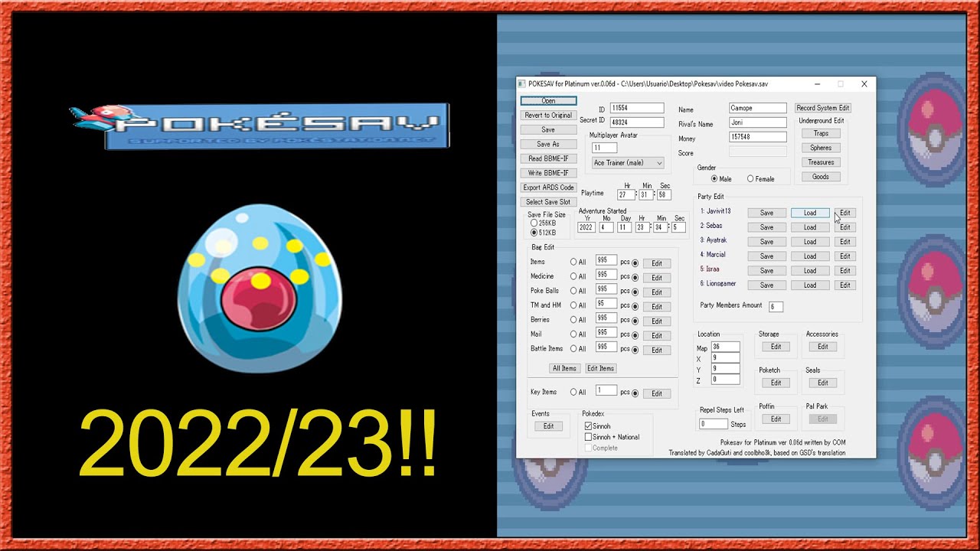The width and height of the screenshot is (980, 551).
Task: Click the Party Members Amount field
Action: (776, 307)
